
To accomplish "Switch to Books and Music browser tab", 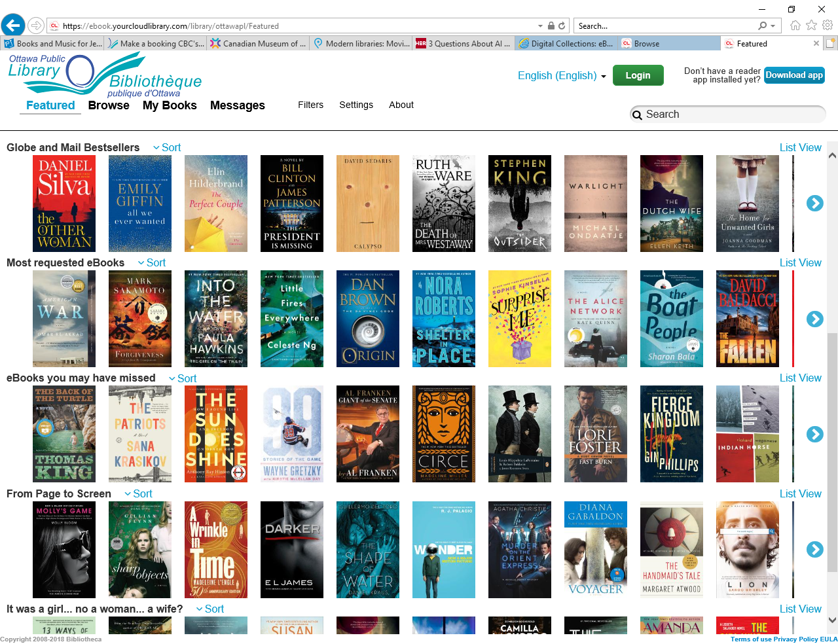I will pyautogui.click(x=53, y=44).
